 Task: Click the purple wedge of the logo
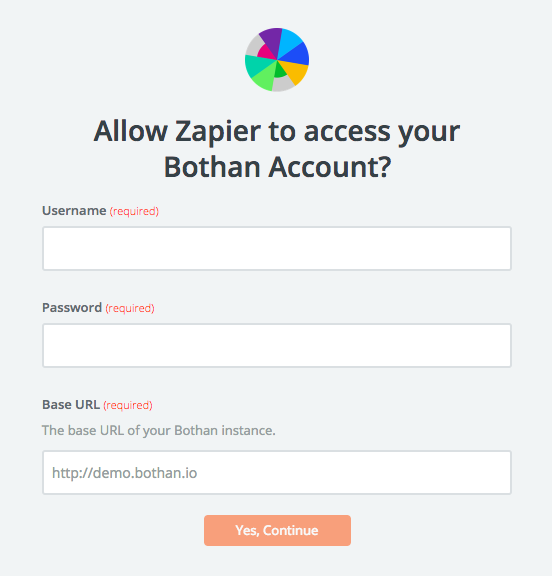pos(272,42)
